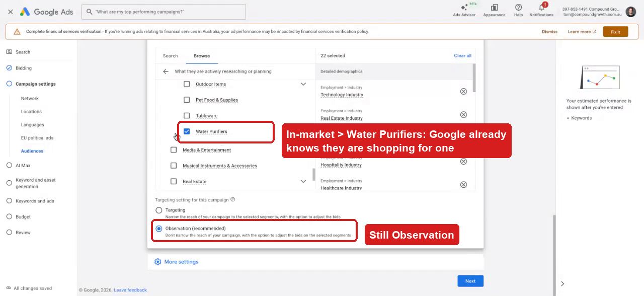Check the Musical Instruments & Accessories checkbox

174,166
